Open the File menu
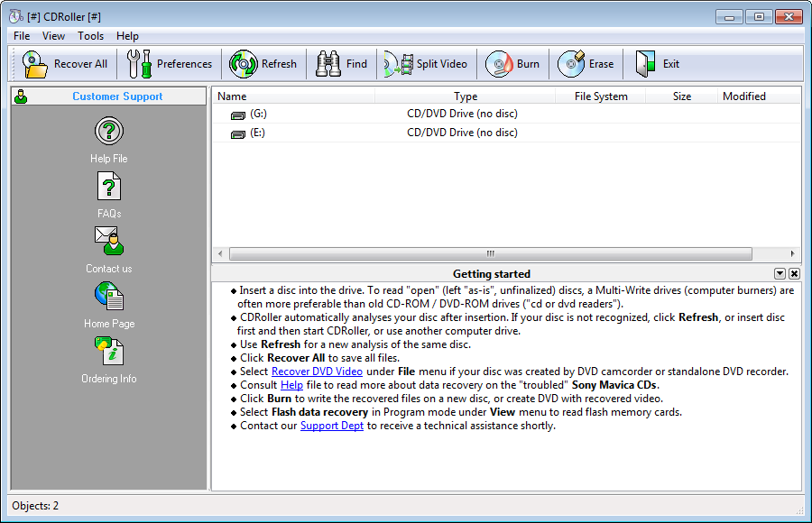This screenshot has width=812, height=523. coord(22,36)
